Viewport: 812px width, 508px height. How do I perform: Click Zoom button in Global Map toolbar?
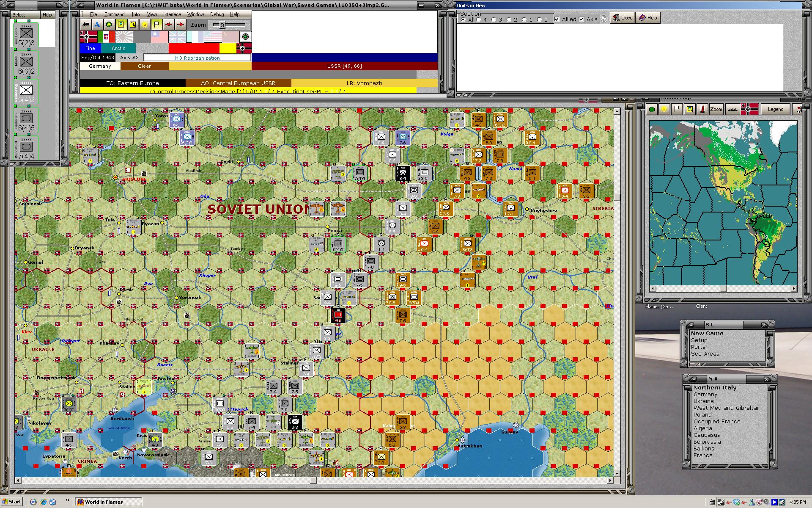point(716,109)
